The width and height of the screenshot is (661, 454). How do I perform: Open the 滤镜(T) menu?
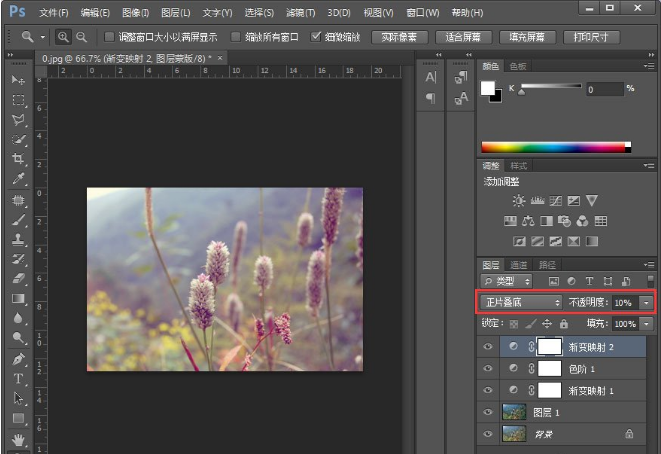click(300, 12)
